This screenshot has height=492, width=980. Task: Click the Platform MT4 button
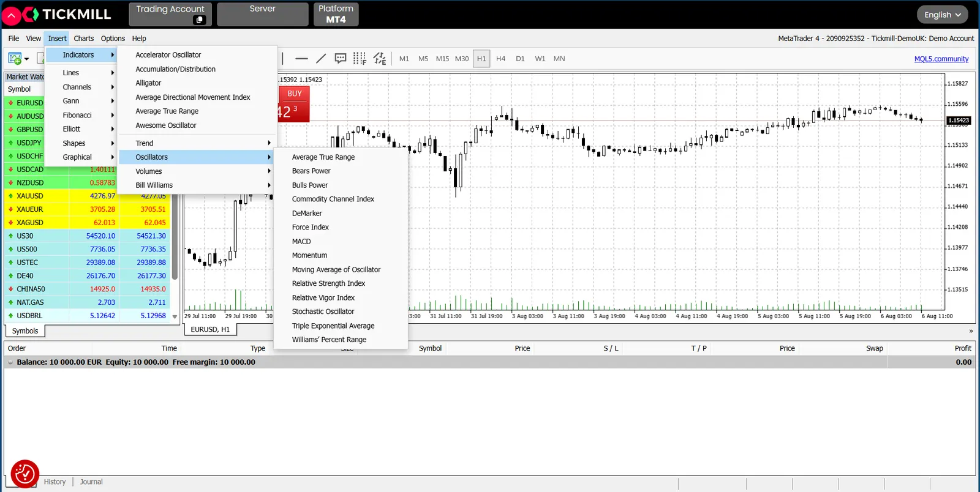click(336, 14)
